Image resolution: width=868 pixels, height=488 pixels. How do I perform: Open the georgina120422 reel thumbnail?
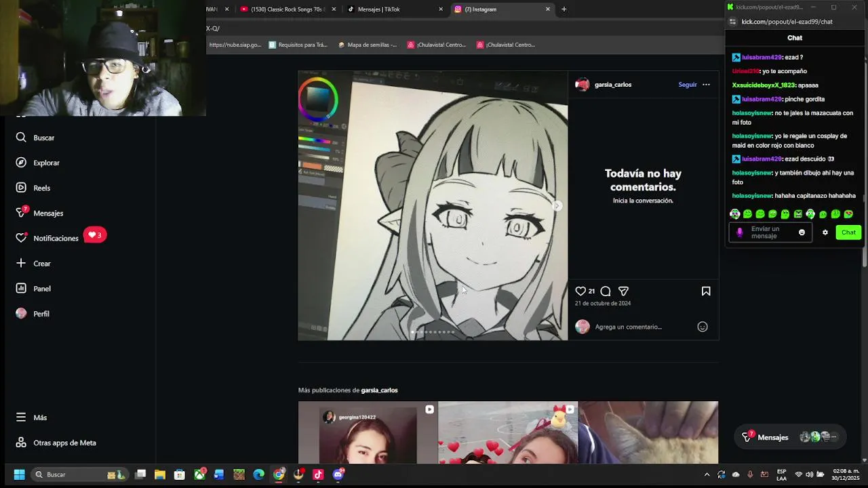point(368,432)
